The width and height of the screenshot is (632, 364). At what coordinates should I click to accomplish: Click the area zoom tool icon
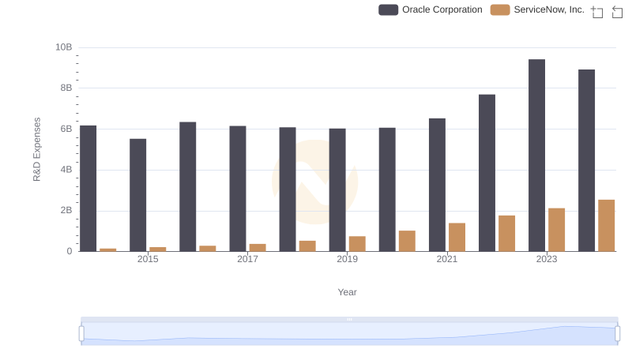(597, 12)
